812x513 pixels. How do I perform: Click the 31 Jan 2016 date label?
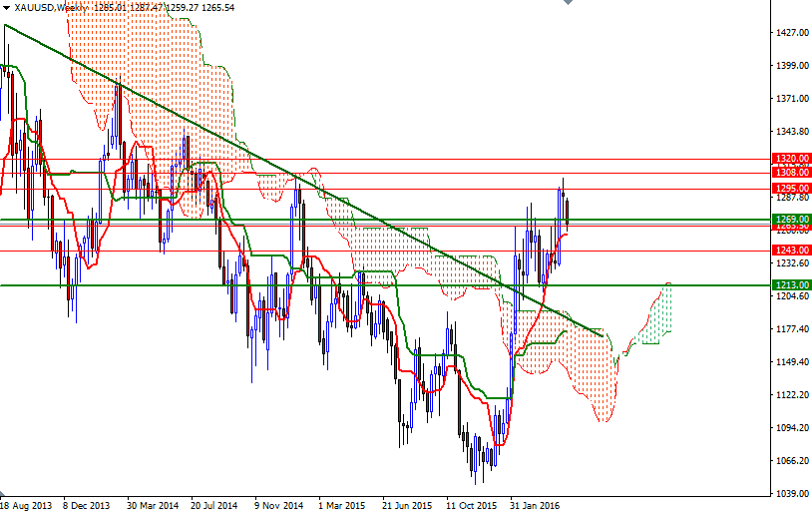coord(535,505)
